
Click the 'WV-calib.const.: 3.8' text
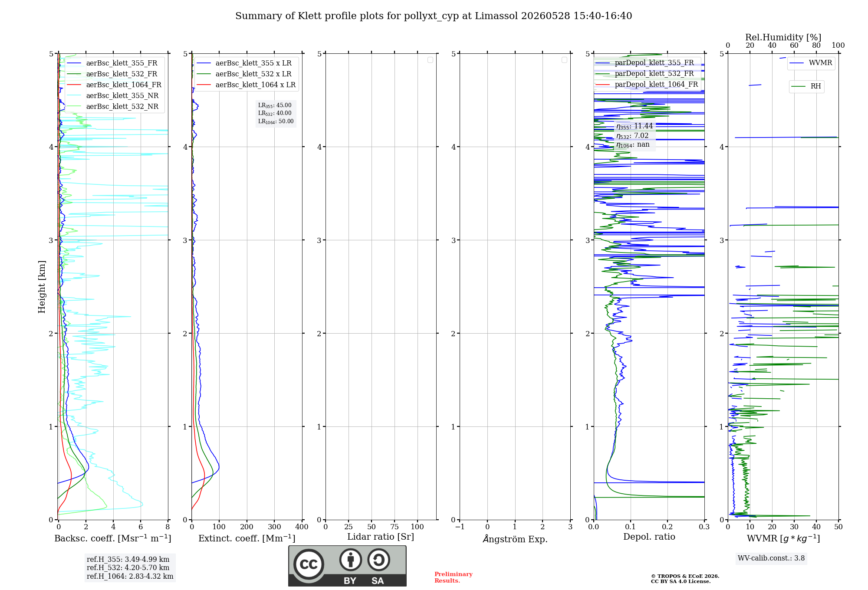click(x=771, y=558)
